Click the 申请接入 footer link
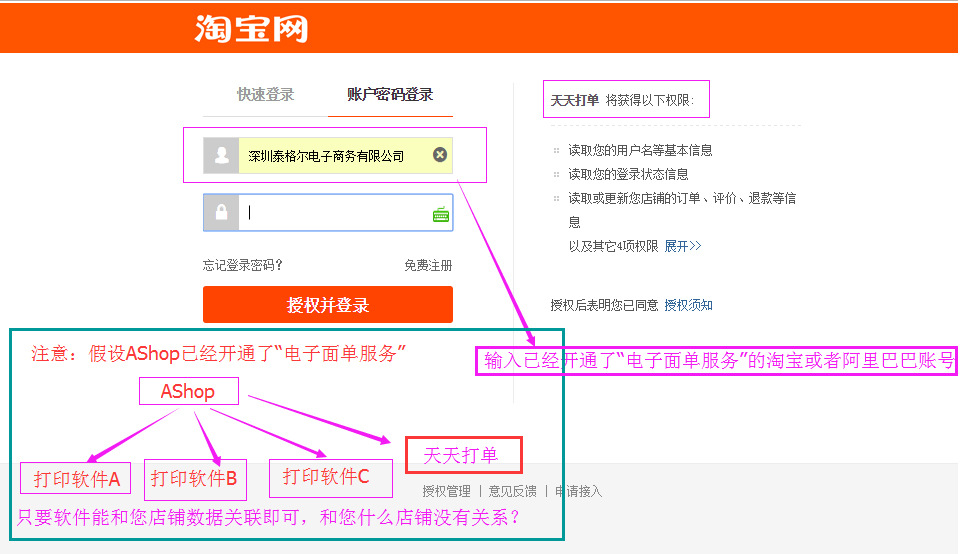This screenshot has height=554, width=964. [578, 491]
